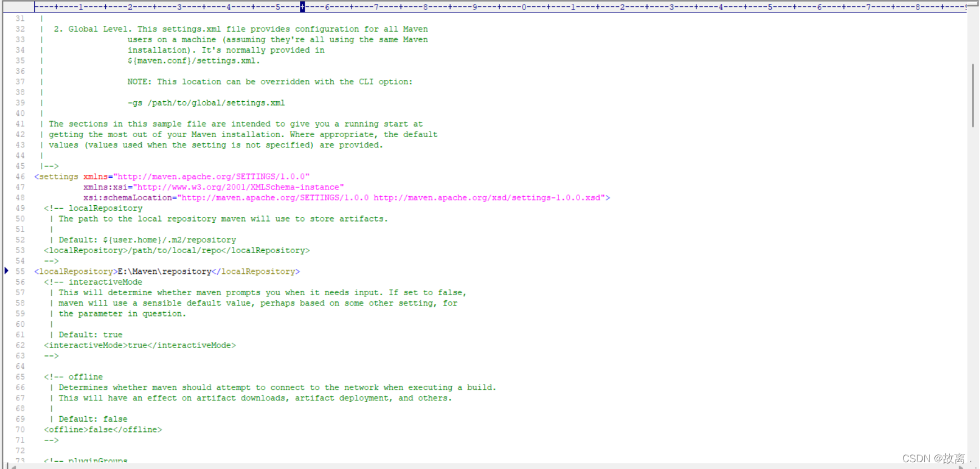Click the commented offline false element

tap(103, 430)
